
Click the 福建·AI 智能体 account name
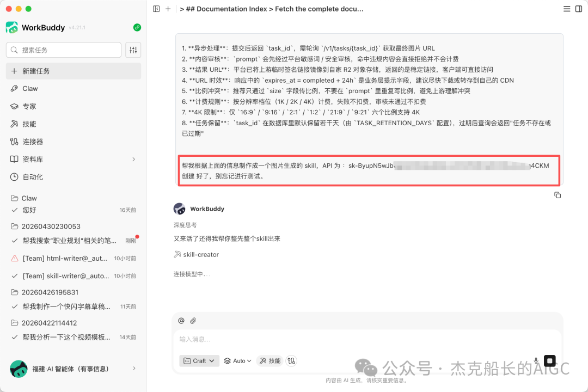click(70, 369)
